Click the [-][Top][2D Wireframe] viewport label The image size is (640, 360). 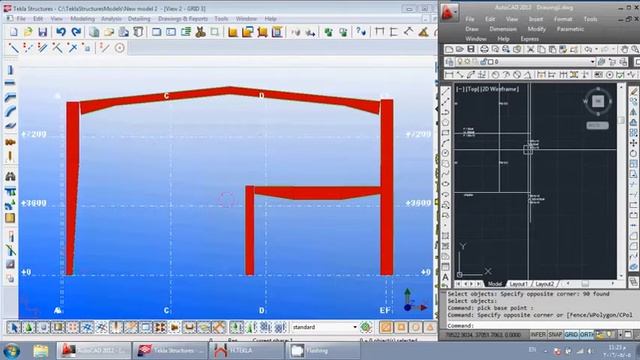pos(487,89)
